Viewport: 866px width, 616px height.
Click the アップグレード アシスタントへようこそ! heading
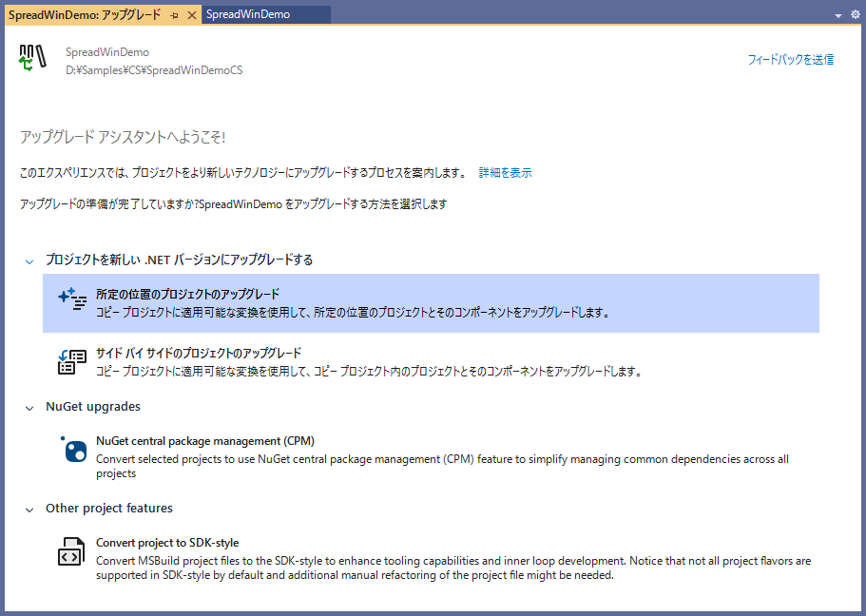pos(123,137)
